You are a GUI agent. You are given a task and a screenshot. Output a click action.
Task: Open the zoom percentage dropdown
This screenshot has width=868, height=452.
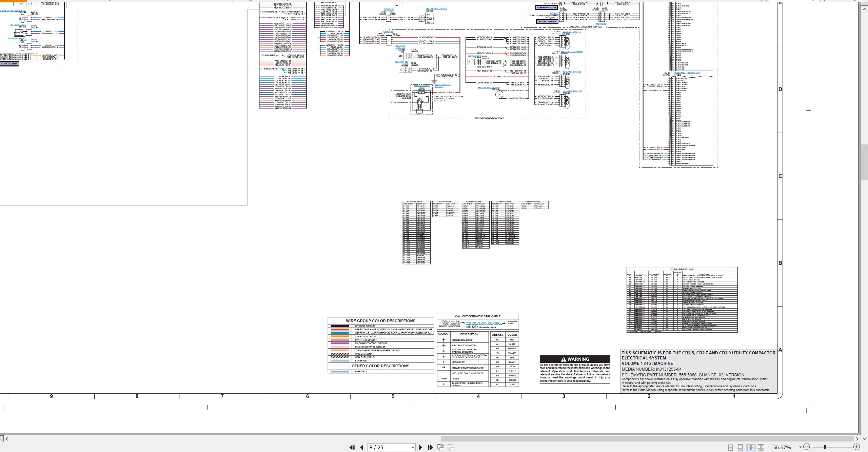click(800, 447)
